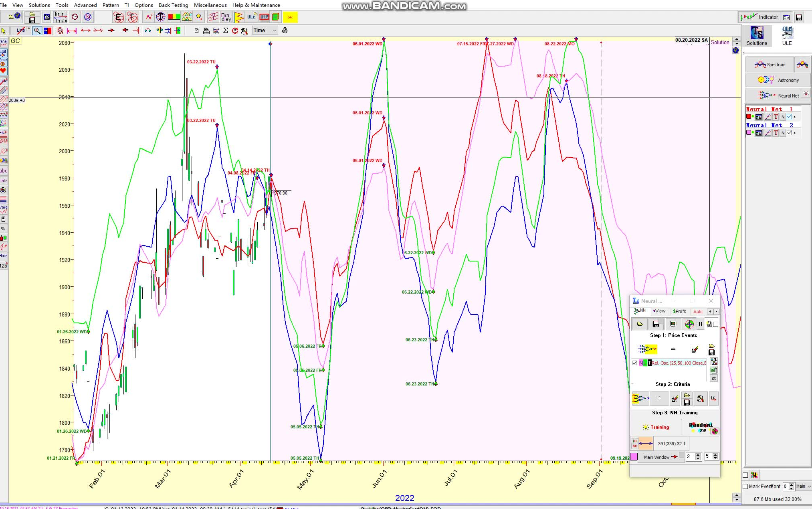
Task: Enable the Mark Event checkbox
Action: coord(745,486)
